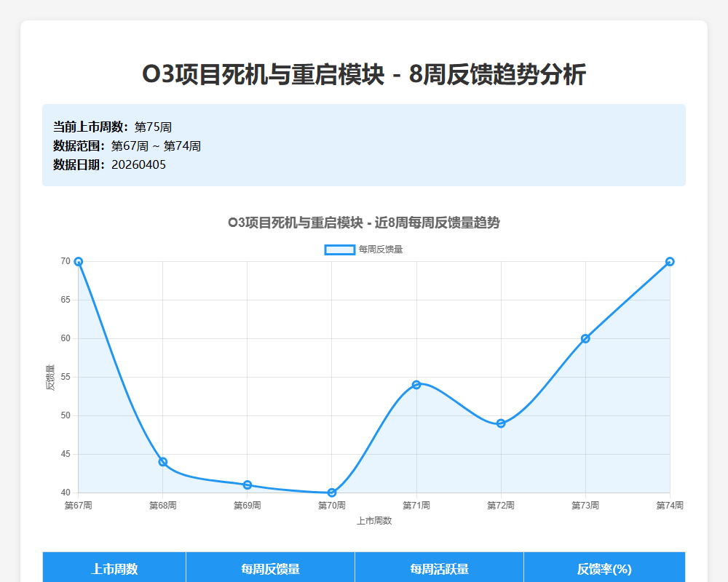Click the y-axis title 反馈量
Viewport: 728px width, 582px height.
click(x=50, y=378)
